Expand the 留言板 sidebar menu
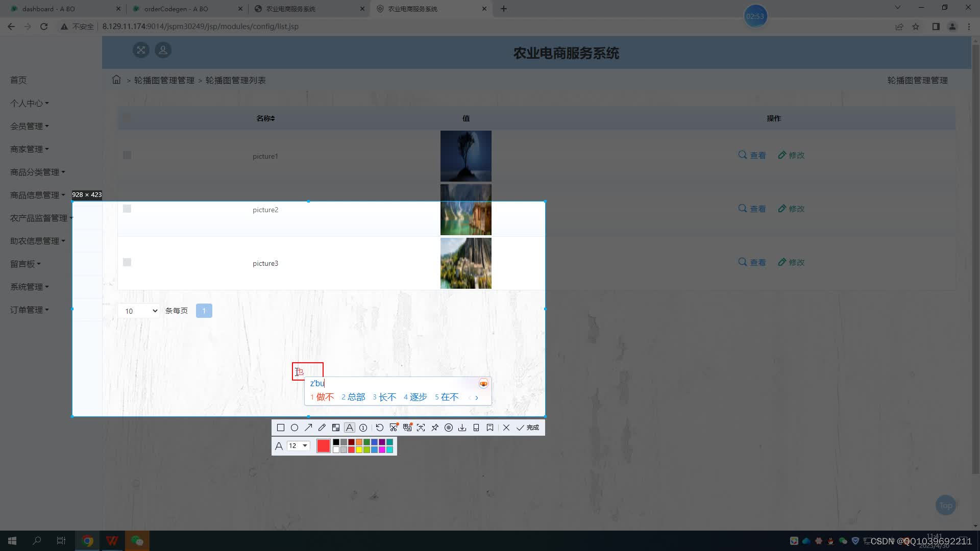 pos(26,264)
